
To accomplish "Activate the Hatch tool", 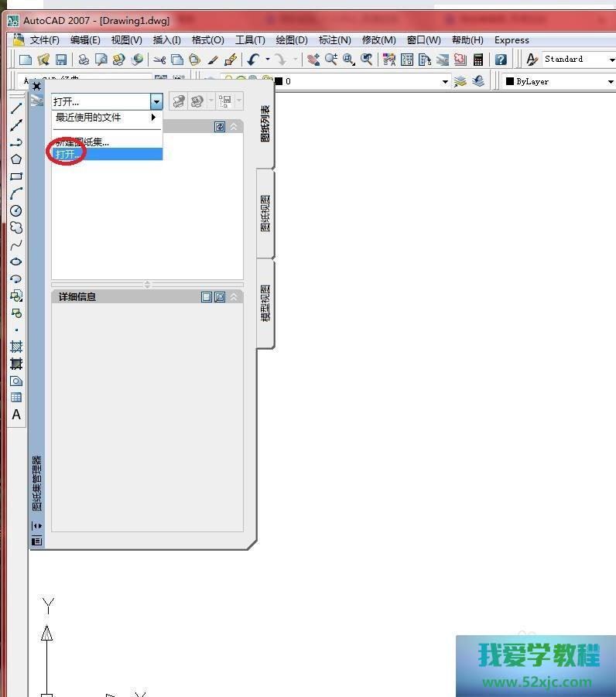I will click(16, 347).
